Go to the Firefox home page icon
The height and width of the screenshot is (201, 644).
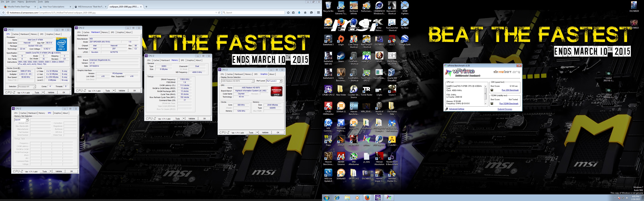[x=305, y=13]
